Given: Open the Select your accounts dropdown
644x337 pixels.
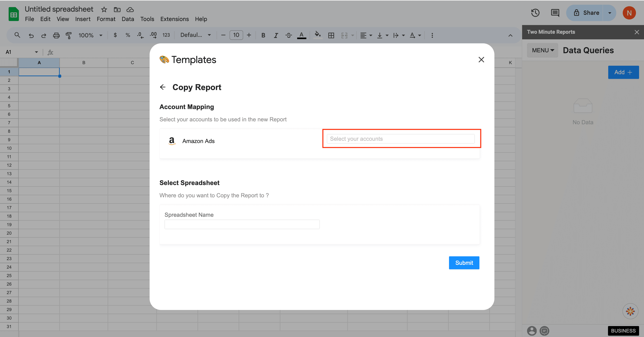Looking at the screenshot, I should pos(400,139).
